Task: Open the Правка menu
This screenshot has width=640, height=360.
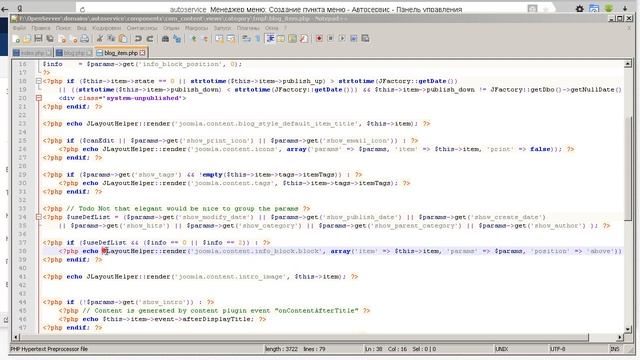Action: (41, 28)
